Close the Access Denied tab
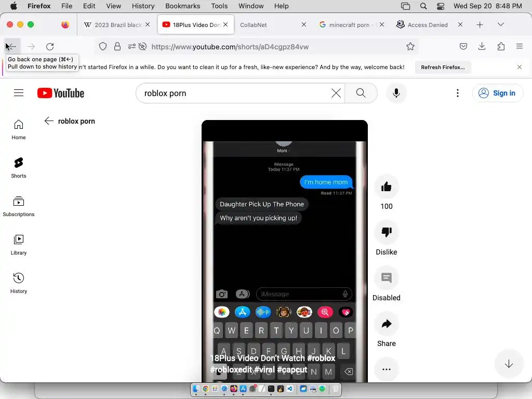Screen dimensions: 532x399 tap(460, 24)
